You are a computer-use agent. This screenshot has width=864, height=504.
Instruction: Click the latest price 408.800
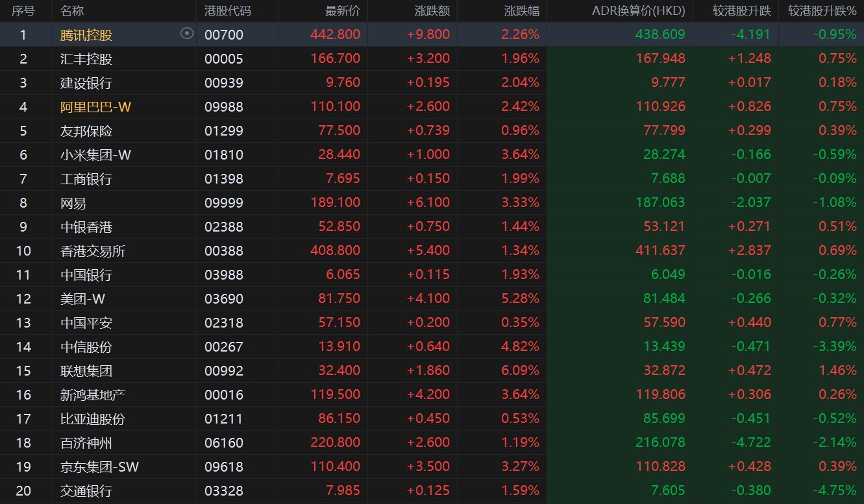tap(336, 251)
